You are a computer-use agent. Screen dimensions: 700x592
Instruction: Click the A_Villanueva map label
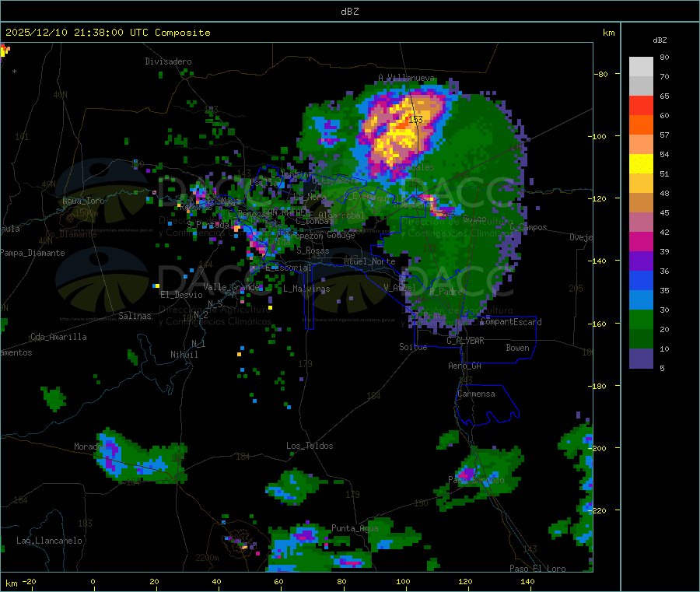point(406,78)
